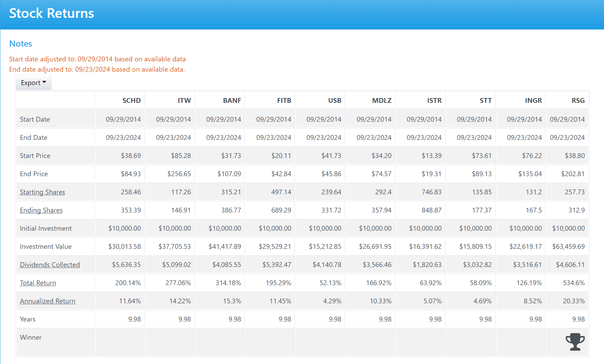This screenshot has width=604, height=364.
Task: Expand the Export menu caret arrow
Action: 45,82
